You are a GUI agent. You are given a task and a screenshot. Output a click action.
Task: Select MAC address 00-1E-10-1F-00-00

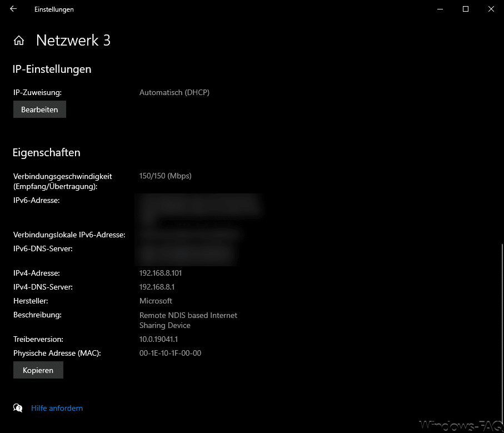pyautogui.click(x=170, y=353)
